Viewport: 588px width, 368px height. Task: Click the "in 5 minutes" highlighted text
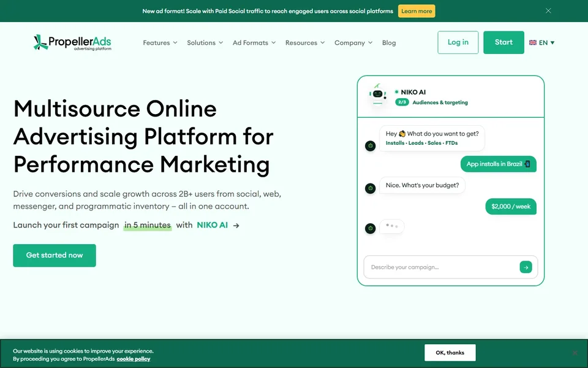pyautogui.click(x=148, y=225)
